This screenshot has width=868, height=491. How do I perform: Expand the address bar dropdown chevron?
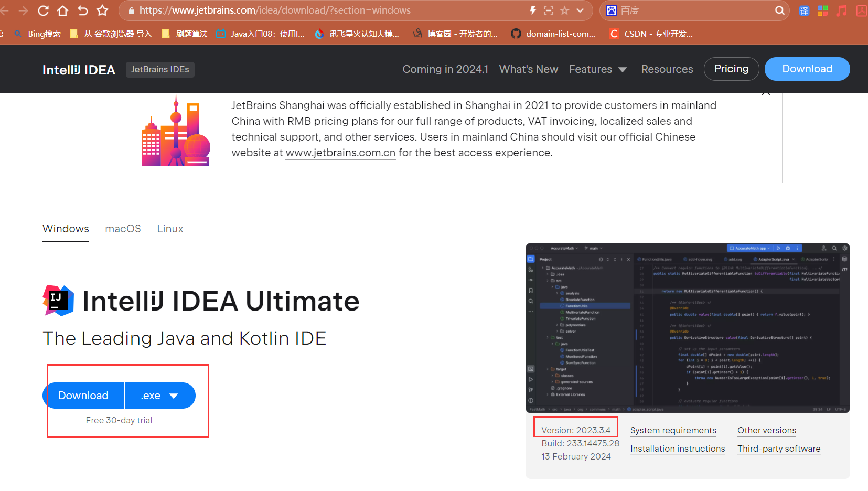[x=580, y=10]
